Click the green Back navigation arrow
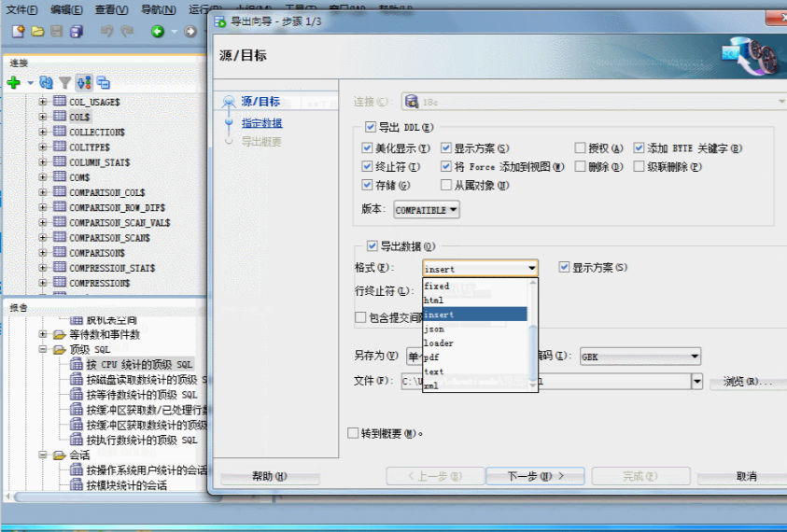Image resolution: width=787 pixels, height=532 pixels. point(158,32)
